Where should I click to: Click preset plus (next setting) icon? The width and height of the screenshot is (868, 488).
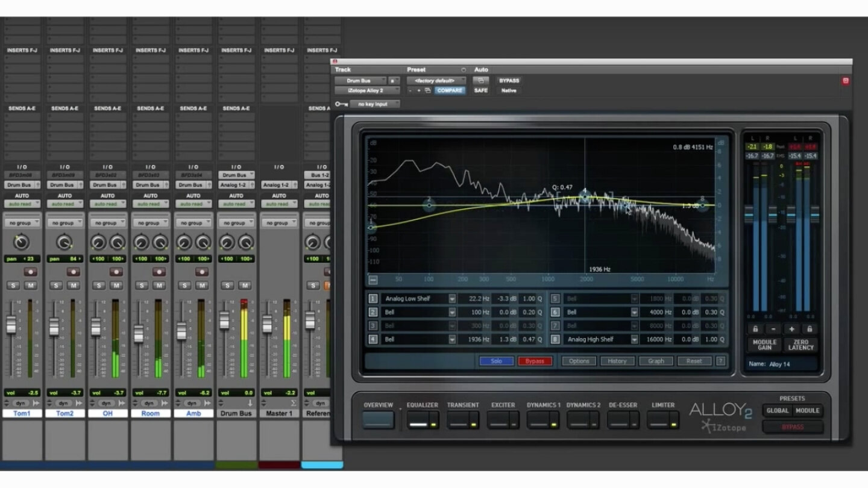tap(419, 90)
